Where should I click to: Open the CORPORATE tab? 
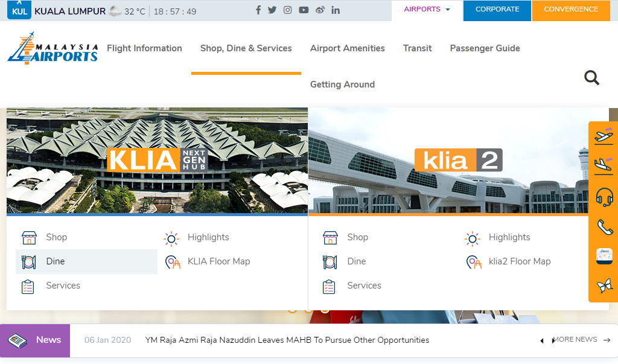(497, 10)
